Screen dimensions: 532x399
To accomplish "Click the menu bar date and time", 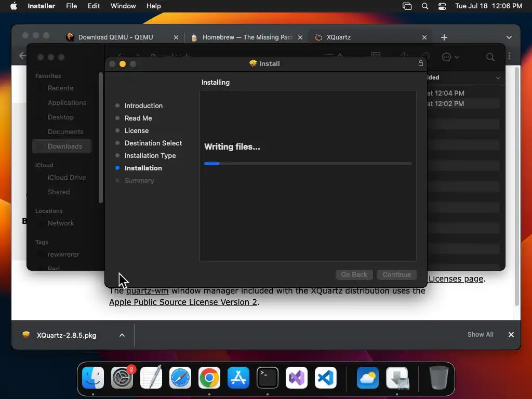I will 488,6.
